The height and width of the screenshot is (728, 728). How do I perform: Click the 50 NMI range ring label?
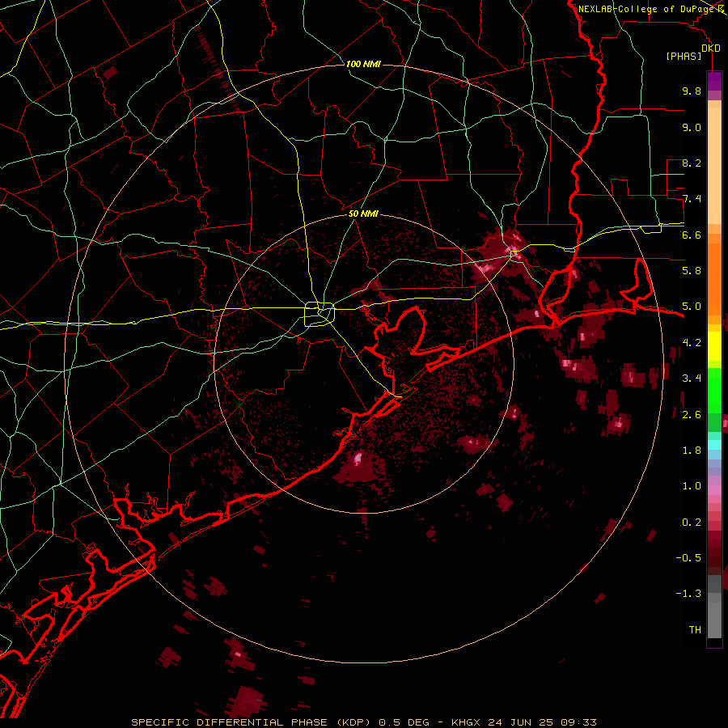(x=363, y=214)
